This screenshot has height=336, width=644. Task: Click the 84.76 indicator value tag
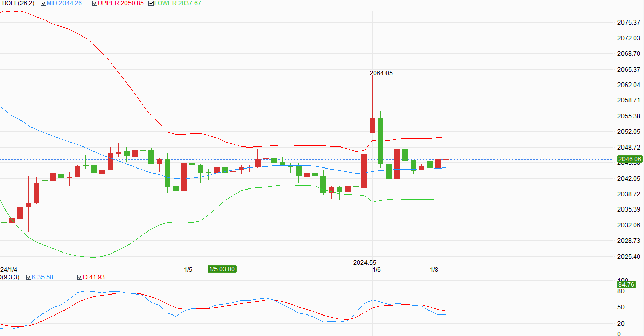(x=626, y=285)
